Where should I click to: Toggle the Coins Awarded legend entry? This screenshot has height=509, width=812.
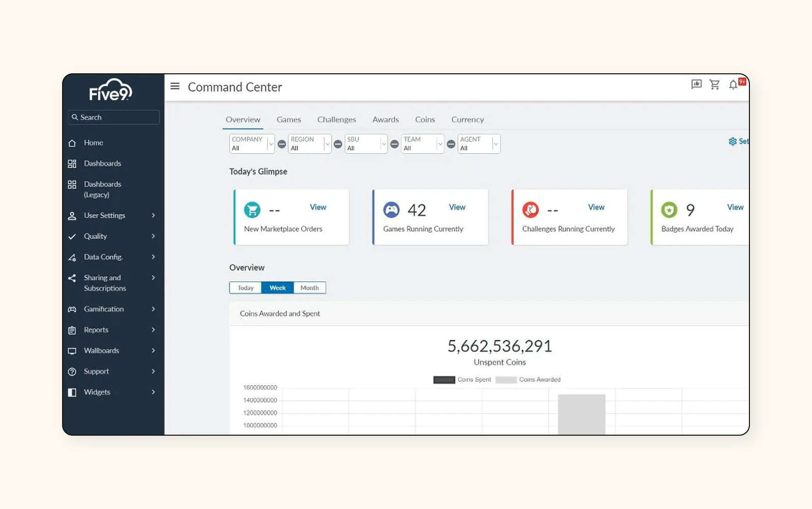[x=528, y=380]
